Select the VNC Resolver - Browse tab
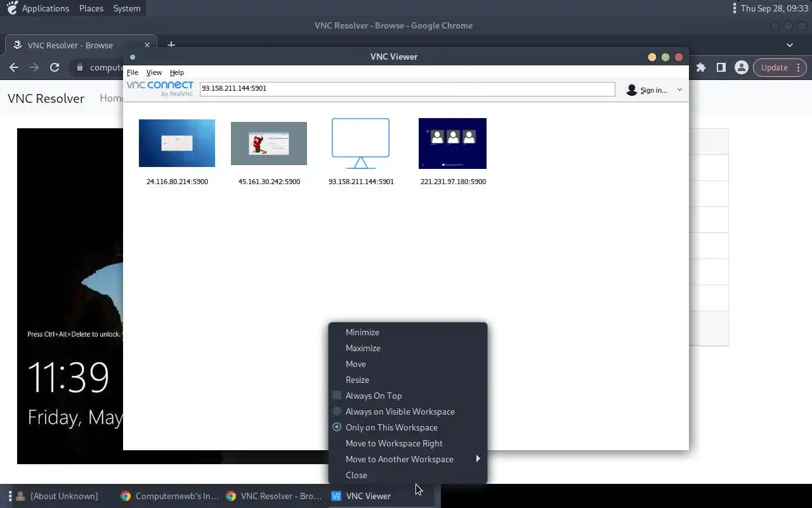 (x=80, y=45)
